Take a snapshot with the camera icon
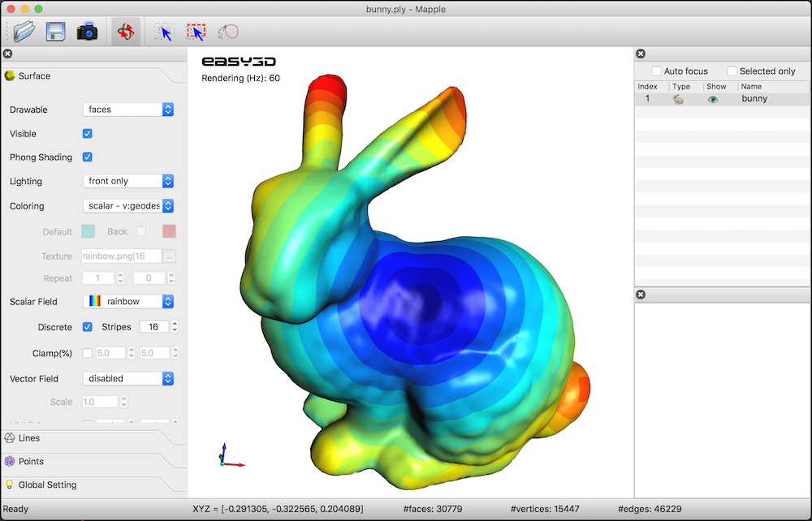 [87, 32]
